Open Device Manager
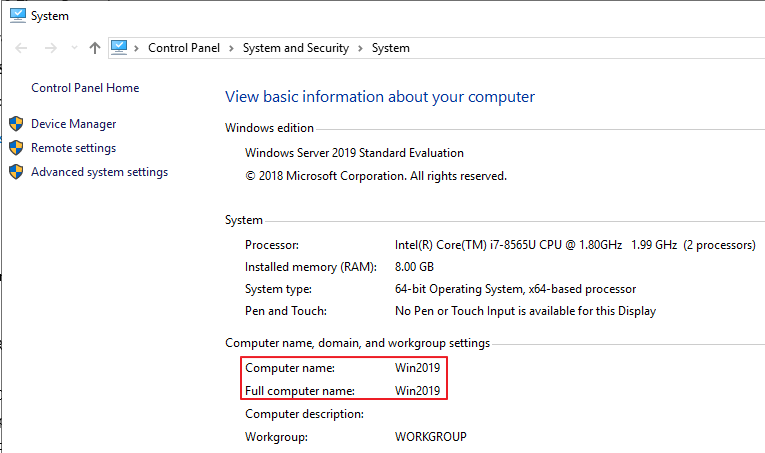The width and height of the screenshot is (765, 453). tap(74, 124)
